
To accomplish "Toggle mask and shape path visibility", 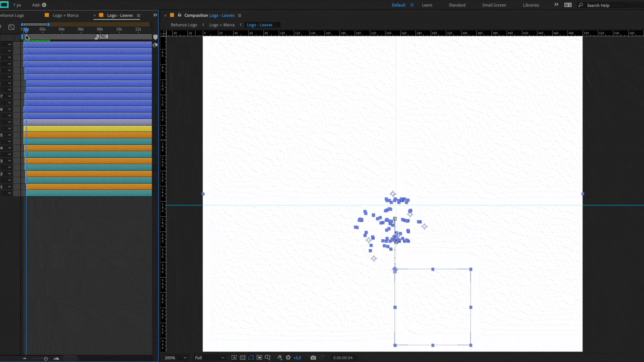I will (x=251, y=358).
